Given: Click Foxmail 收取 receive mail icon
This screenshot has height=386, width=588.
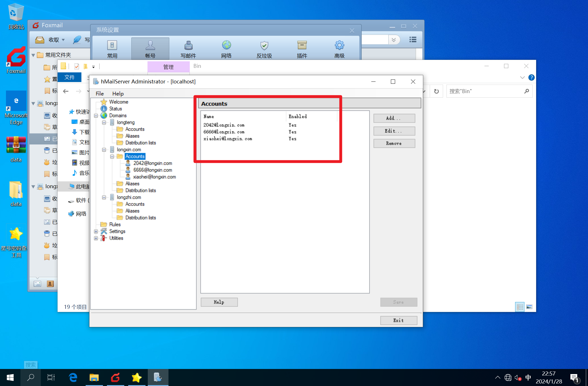Looking at the screenshot, I should point(40,40).
